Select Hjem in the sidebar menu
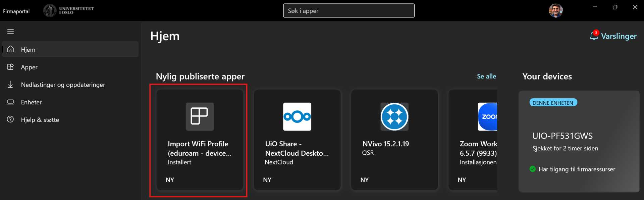Screen dimensions: 644x200 point(70,49)
